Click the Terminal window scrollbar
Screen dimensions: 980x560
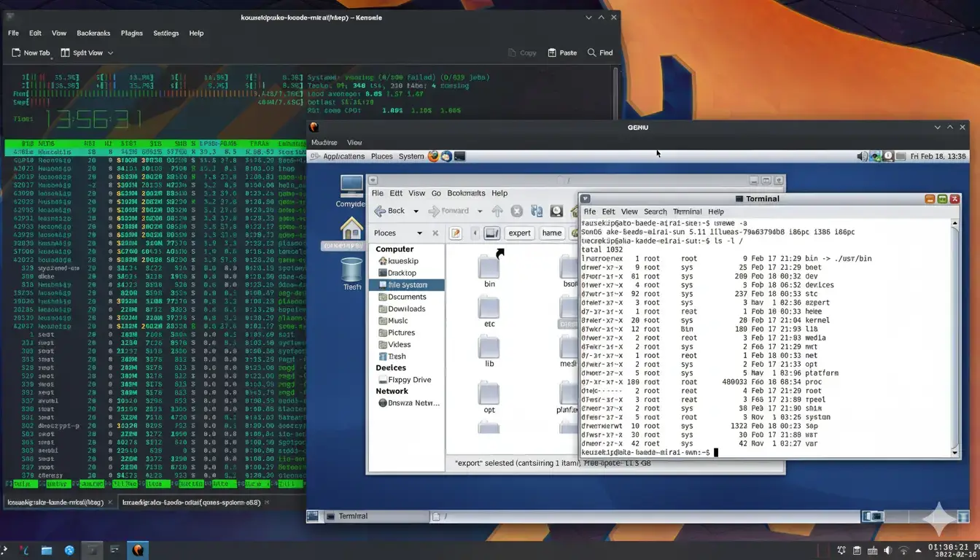pos(954,335)
